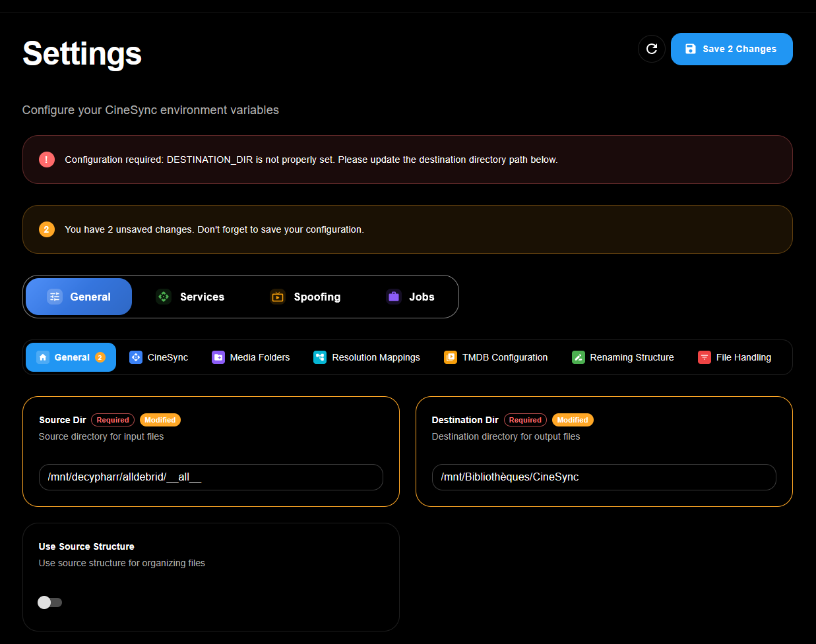Open the Media Folders sub-tab

point(251,357)
